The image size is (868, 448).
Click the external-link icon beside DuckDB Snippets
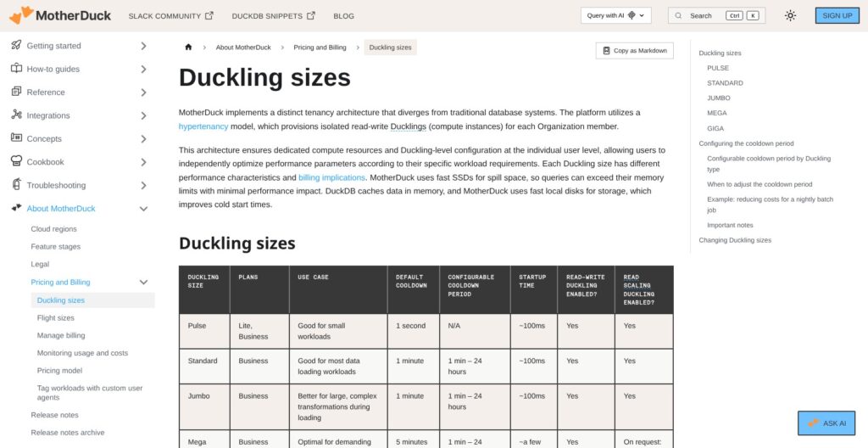(311, 16)
